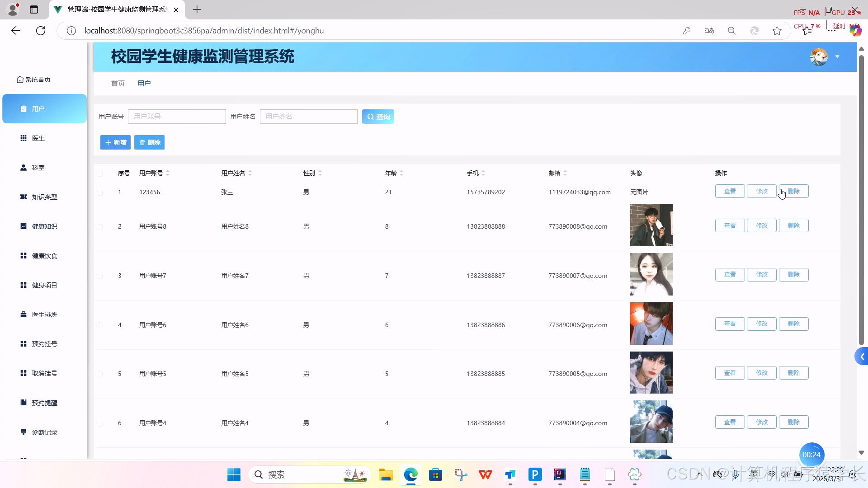Viewport: 868px width, 488px height.
Task: Check the select-all checkbox in table header
Action: click(100, 174)
